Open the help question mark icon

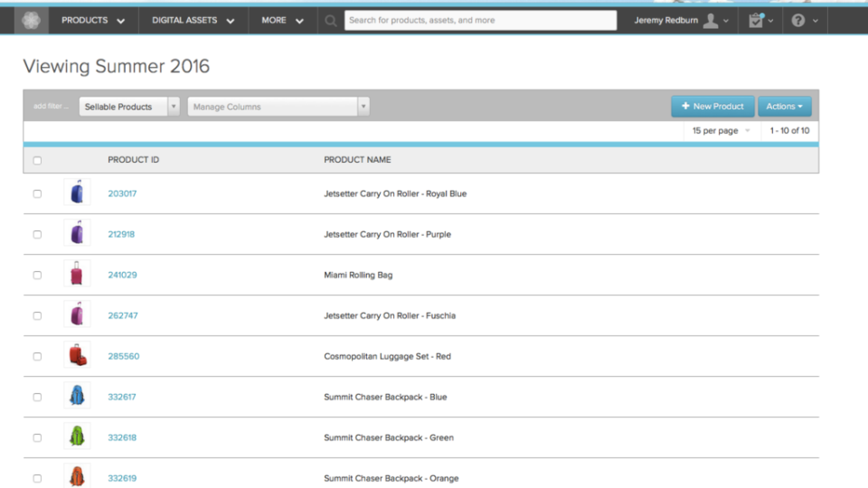pos(797,20)
